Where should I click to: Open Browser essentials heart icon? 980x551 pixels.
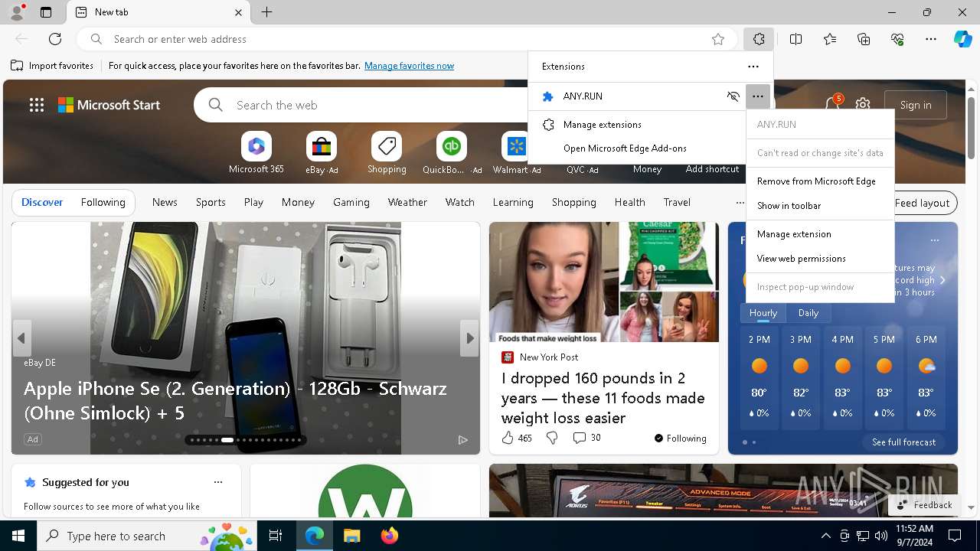point(897,39)
